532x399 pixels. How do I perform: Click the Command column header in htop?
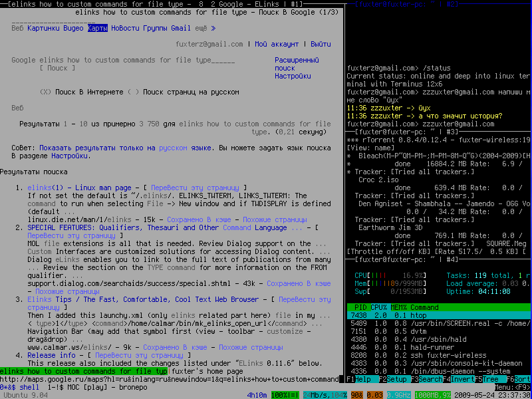[x=424, y=308]
